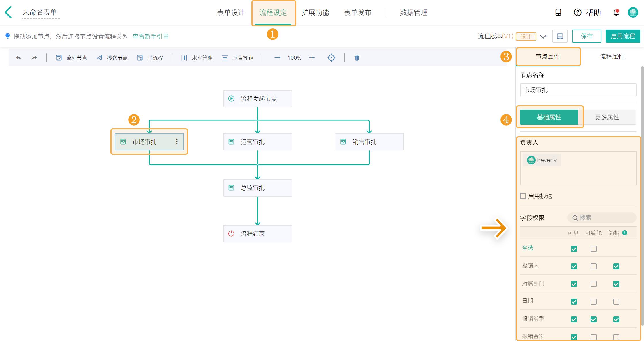Expand the 流程版本 chevron dropdown
The image size is (644, 341).
(543, 37)
